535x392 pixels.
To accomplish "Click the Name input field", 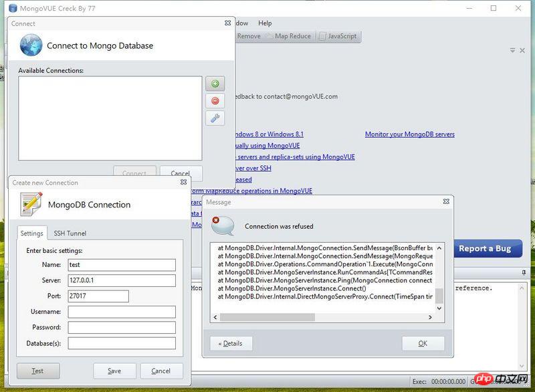I will pyautogui.click(x=122, y=265).
